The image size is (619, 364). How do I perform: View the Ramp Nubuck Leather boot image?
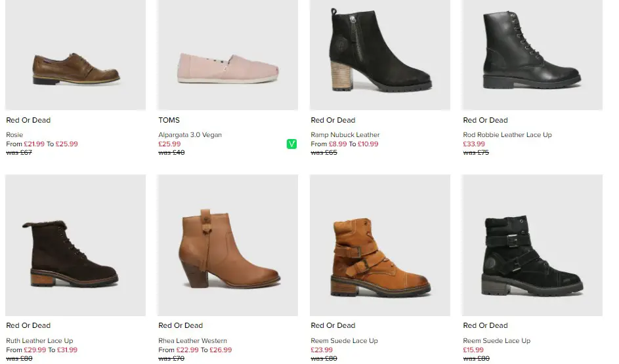point(380,55)
